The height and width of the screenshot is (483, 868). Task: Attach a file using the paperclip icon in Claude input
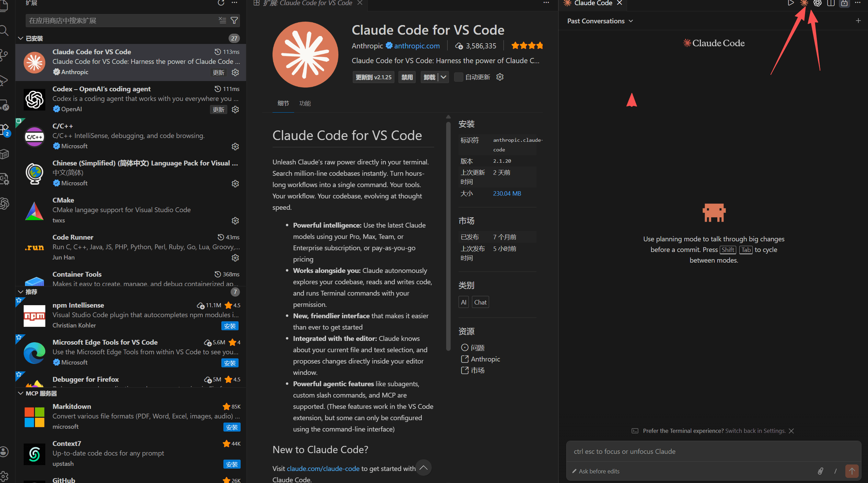[821, 471]
